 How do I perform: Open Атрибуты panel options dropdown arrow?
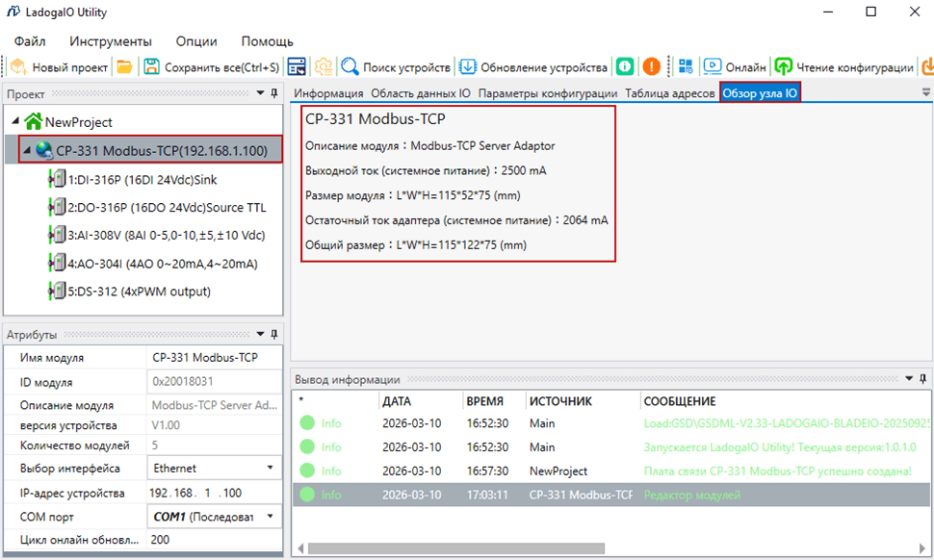click(x=260, y=334)
